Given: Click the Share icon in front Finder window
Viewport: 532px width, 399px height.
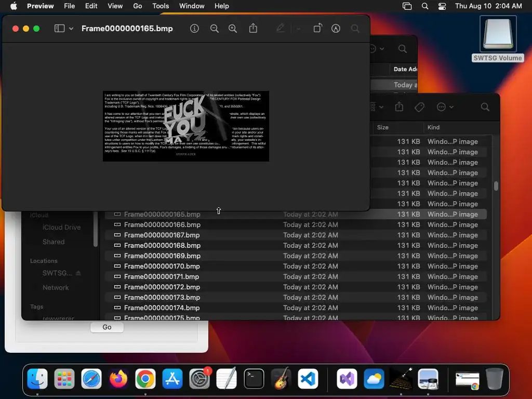Looking at the screenshot, I should click(400, 107).
